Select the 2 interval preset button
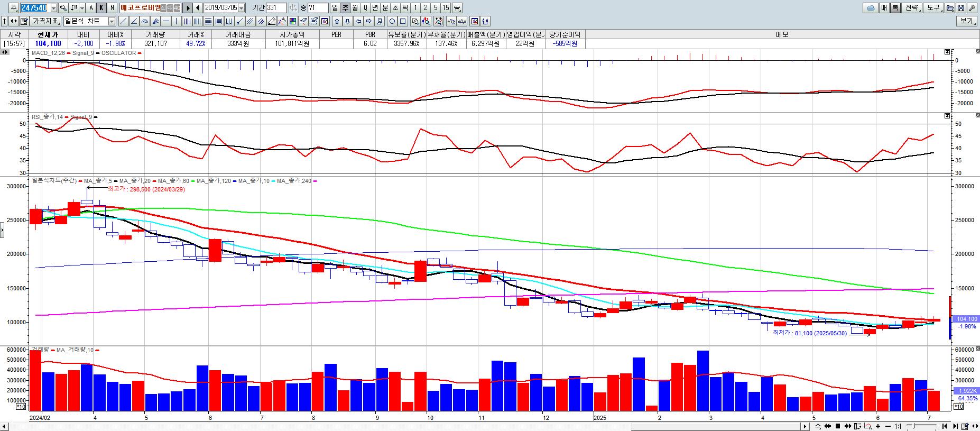The image size is (980, 431). point(424,8)
